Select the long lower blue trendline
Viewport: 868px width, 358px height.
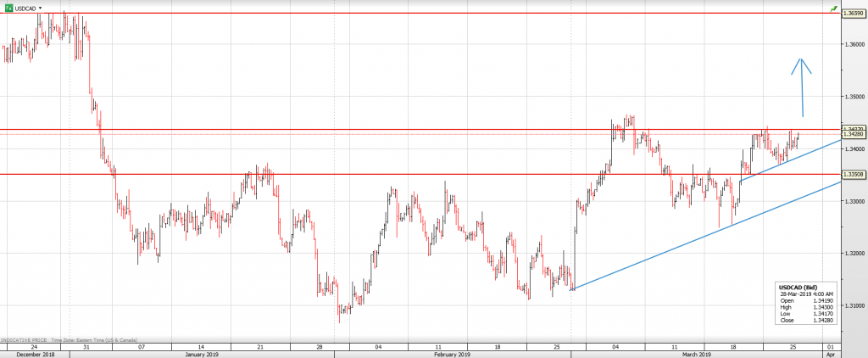tap(704, 237)
